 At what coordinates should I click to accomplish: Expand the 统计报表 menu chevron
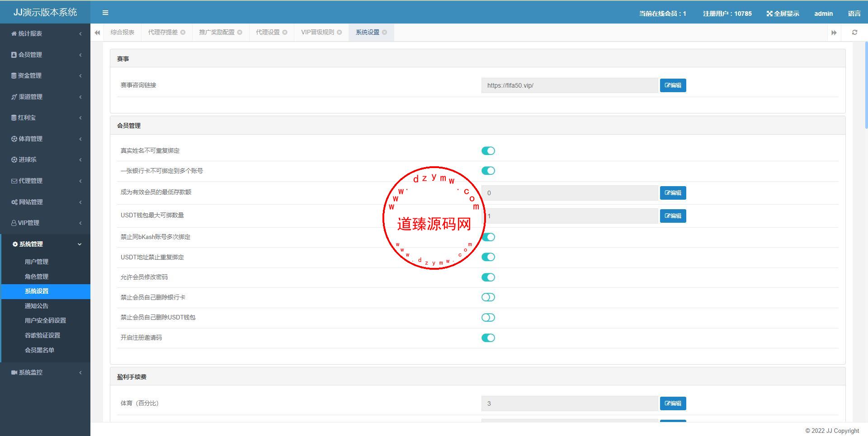pyautogui.click(x=80, y=33)
